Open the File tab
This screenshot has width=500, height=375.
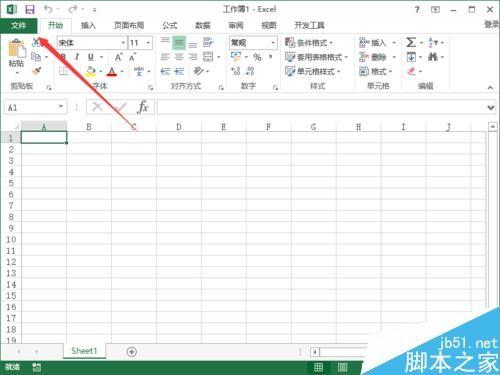pos(19,25)
